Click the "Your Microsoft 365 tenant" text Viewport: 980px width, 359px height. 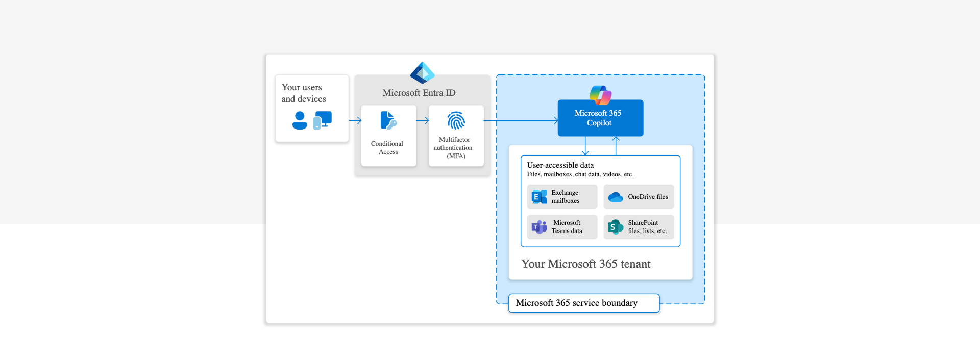click(586, 264)
